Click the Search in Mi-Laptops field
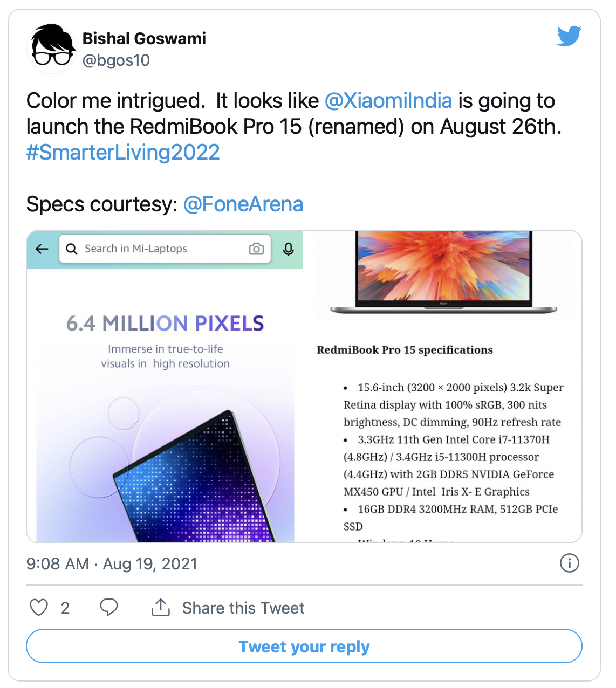Viewport: 616px width, 688px height. coord(156,249)
